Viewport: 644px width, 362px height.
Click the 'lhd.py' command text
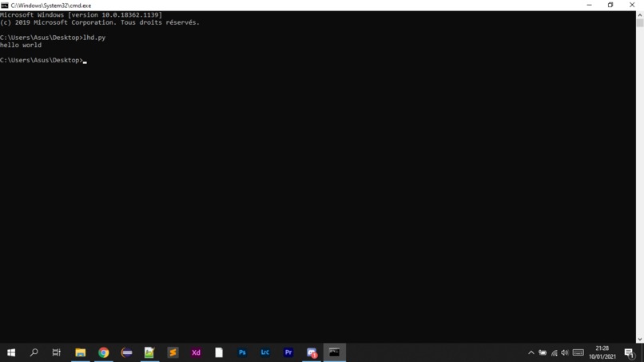[x=94, y=38]
